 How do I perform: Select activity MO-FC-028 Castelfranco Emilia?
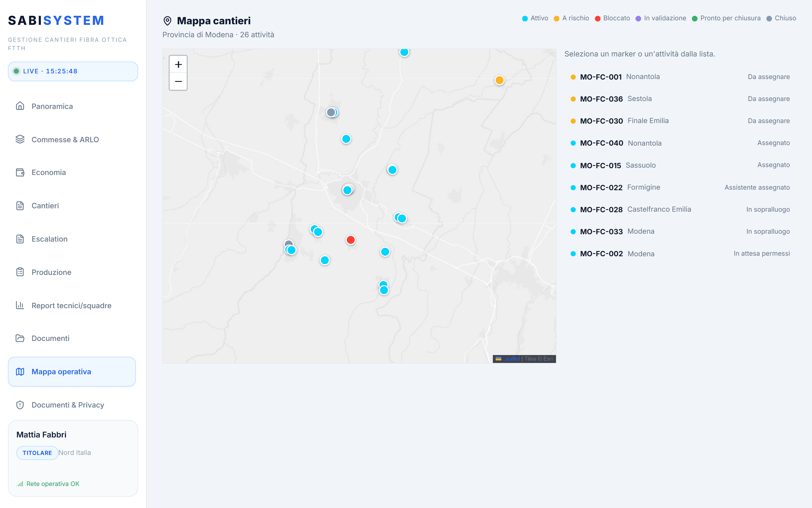click(680, 209)
